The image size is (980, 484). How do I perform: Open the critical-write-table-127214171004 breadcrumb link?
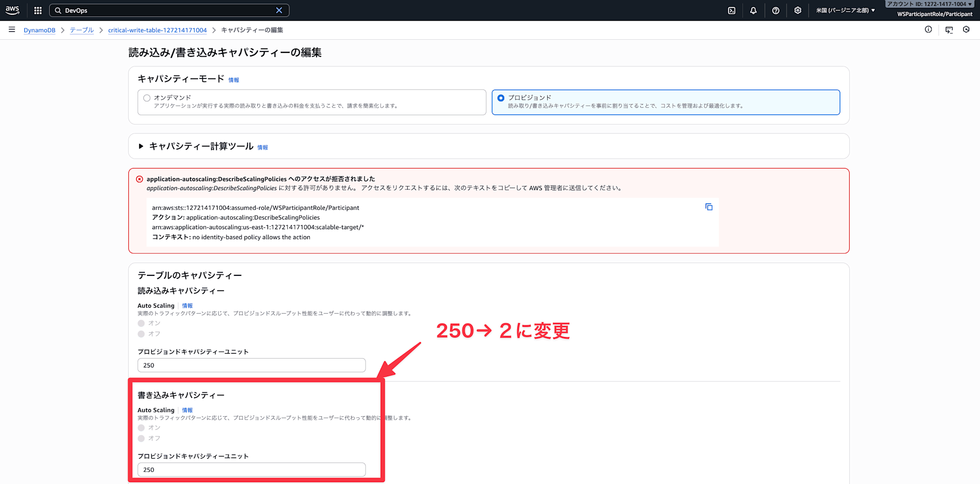tap(157, 30)
